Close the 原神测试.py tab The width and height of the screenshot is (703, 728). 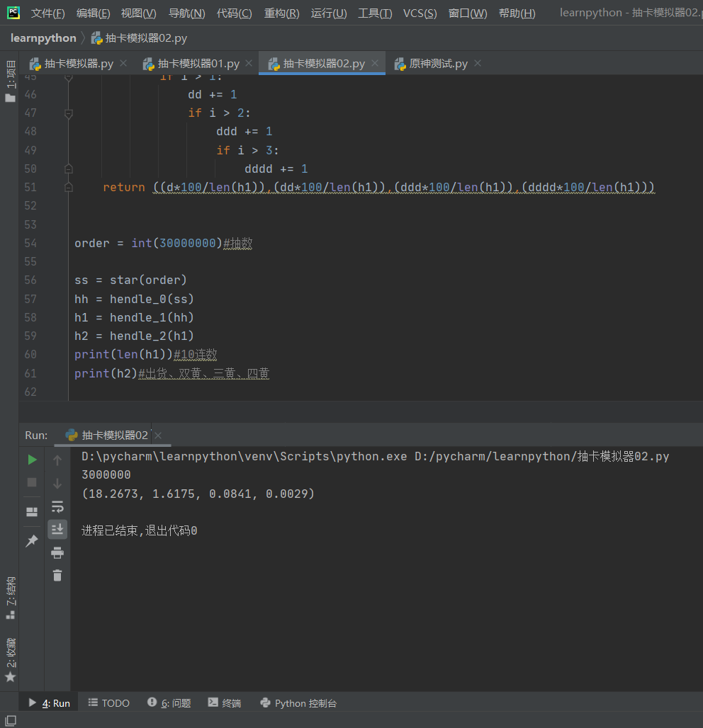pos(478,63)
